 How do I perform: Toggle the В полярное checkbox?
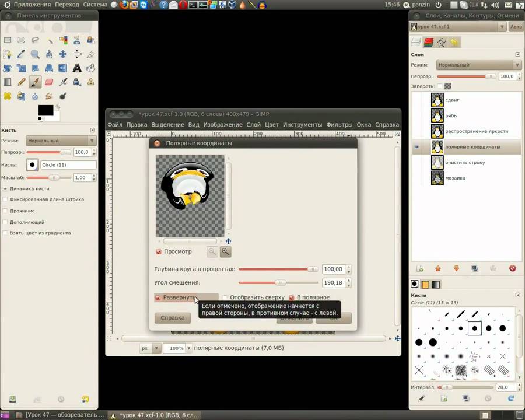pos(291,297)
